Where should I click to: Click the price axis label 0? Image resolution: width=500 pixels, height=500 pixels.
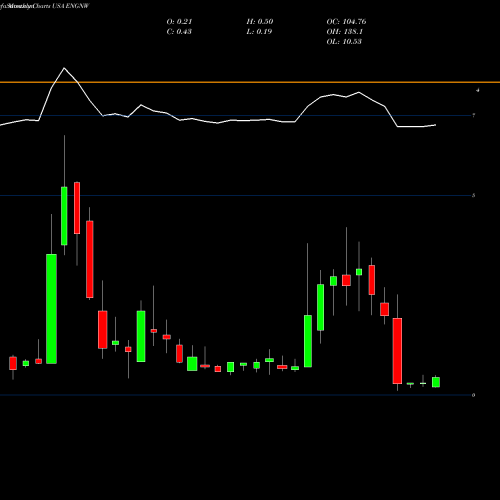coord(473,395)
